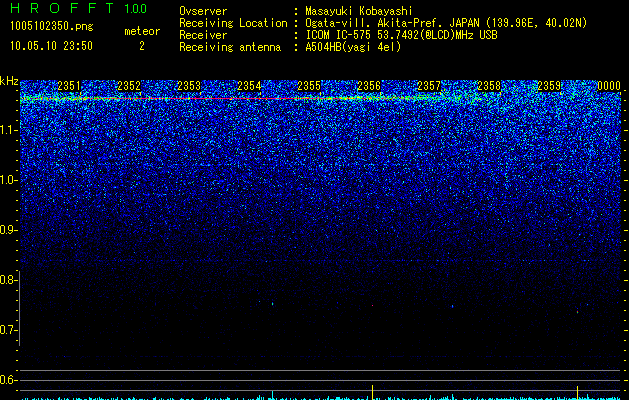The image size is (629, 400).
Task: Click the meteor label
Action: point(142,31)
